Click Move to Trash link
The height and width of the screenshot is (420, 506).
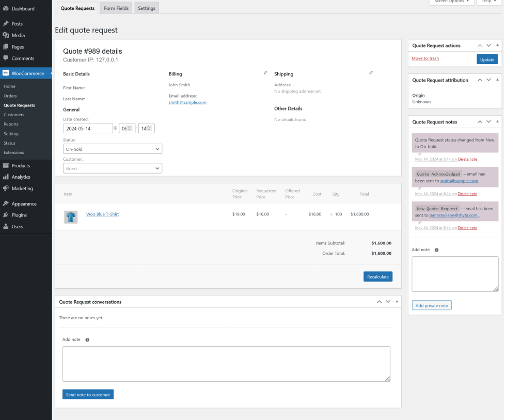[425, 58]
